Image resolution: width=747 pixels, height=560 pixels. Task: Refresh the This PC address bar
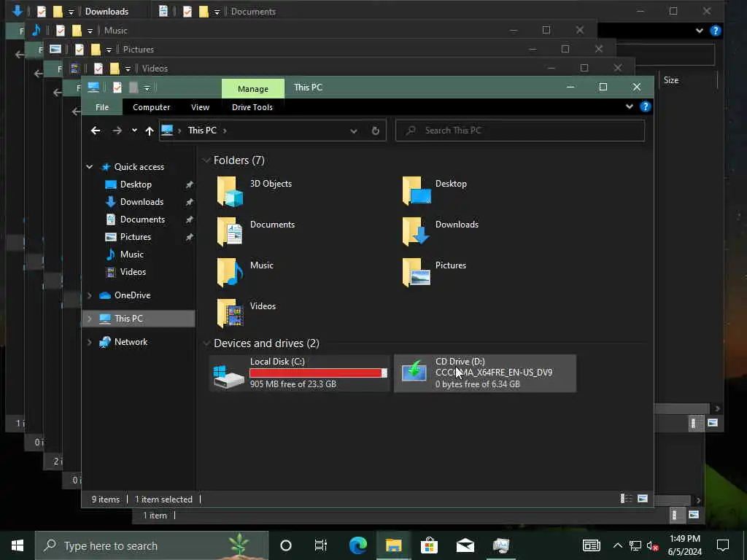click(x=376, y=131)
